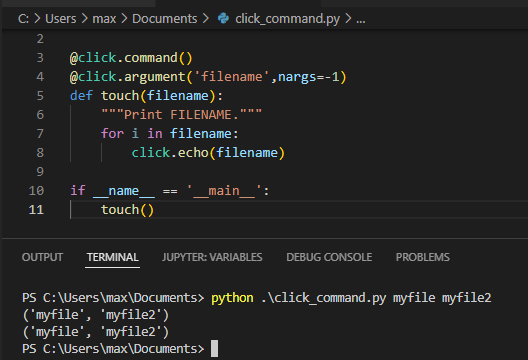Switch to the DEBUG CONSOLE tab

pyautogui.click(x=329, y=257)
